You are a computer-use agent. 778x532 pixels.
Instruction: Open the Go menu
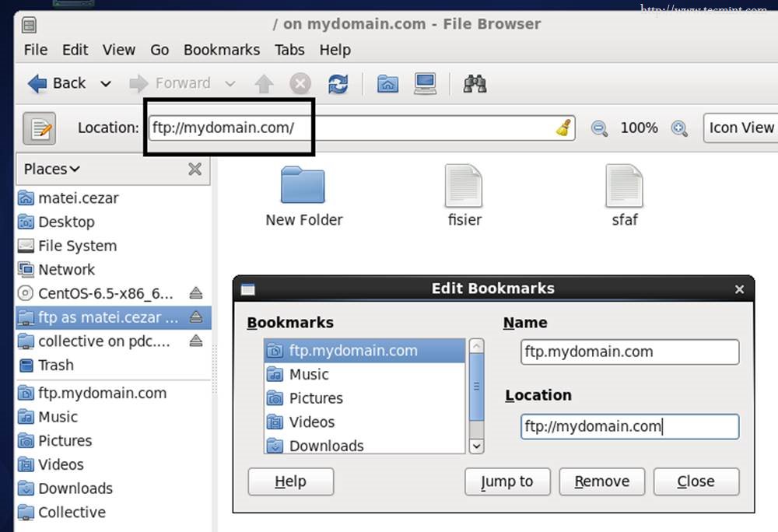159,50
